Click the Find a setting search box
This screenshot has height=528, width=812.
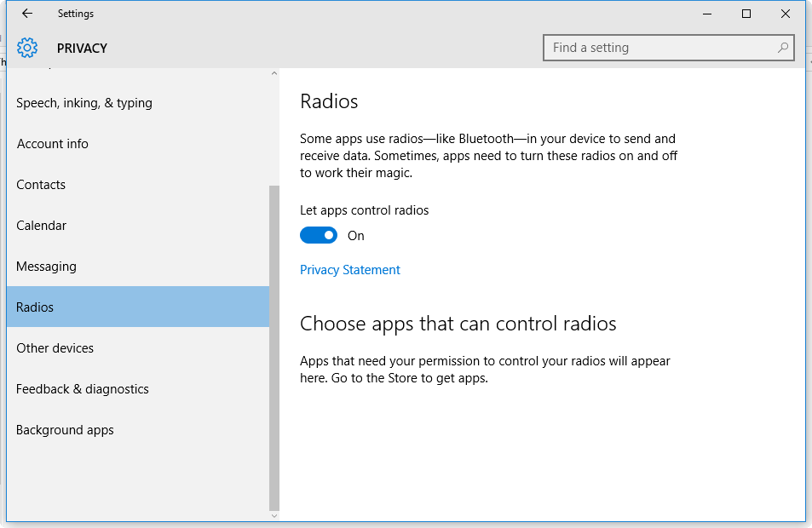pyautogui.click(x=660, y=48)
